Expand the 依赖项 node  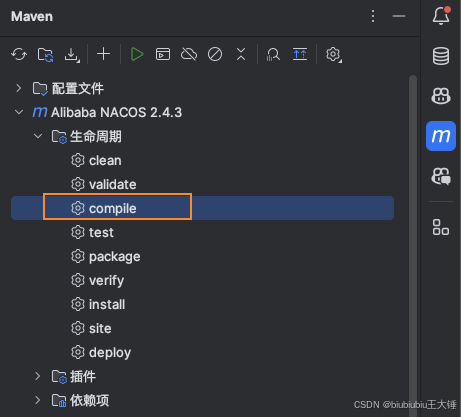[x=38, y=400]
